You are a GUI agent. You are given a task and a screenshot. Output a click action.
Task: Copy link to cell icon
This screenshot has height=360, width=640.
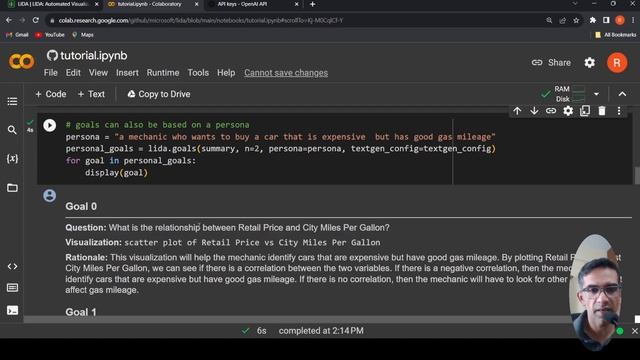pos(551,111)
